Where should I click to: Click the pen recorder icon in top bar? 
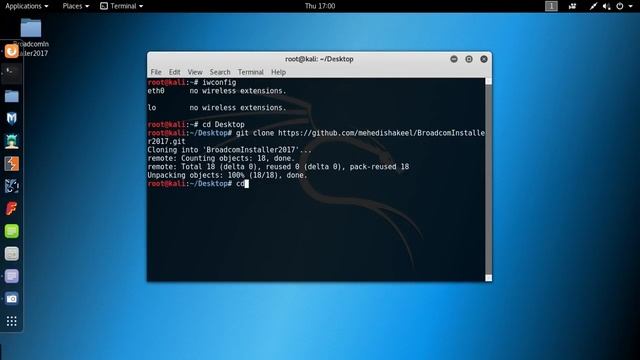click(x=593, y=6)
